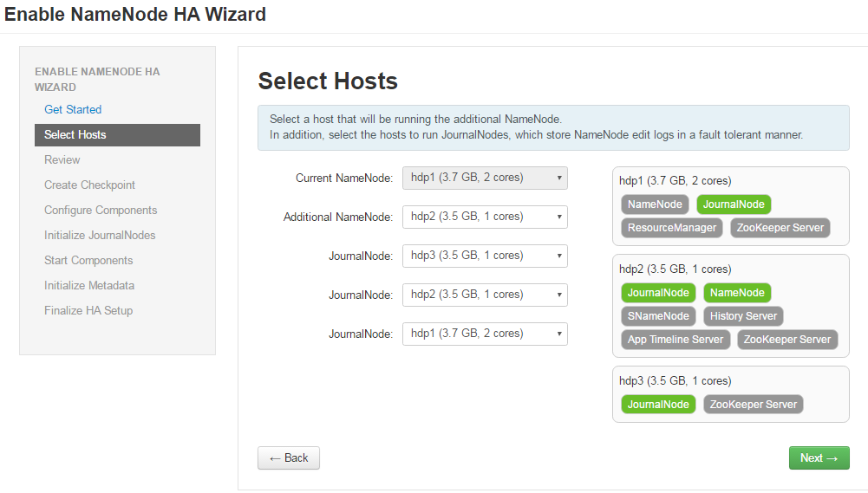Open the Current NameNode dropdown
Image resolution: width=868 pixels, height=493 pixels.
[x=485, y=178]
